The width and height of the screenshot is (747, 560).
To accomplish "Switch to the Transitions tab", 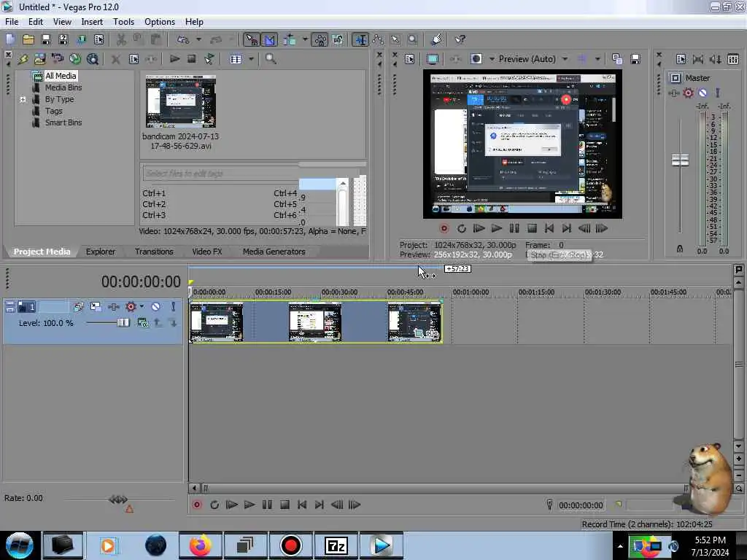I will 154,252.
